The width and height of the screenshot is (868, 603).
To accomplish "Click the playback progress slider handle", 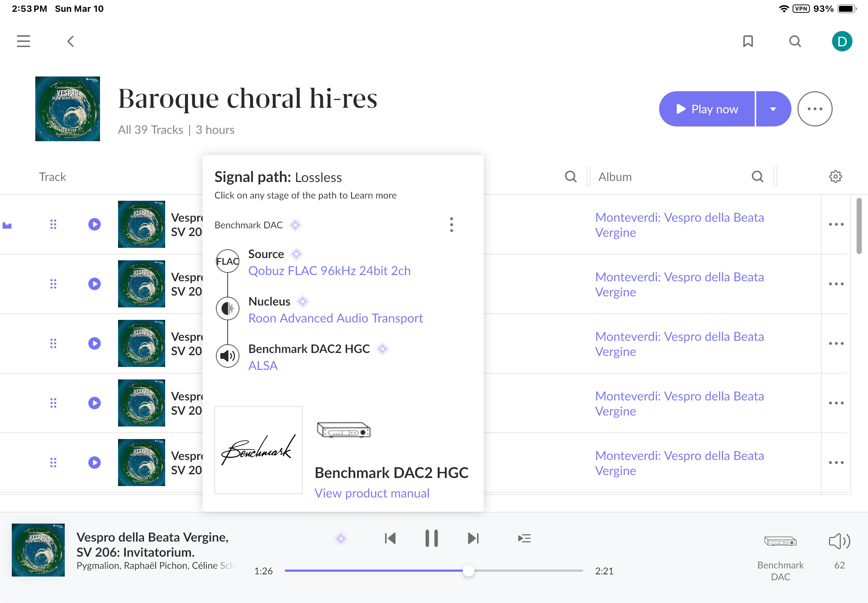I will click(468, 571).
